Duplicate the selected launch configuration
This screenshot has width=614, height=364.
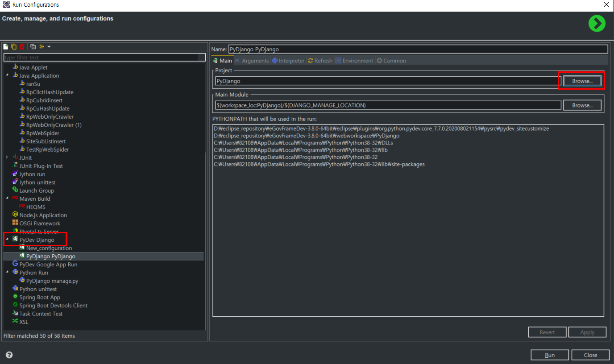[x=14, y=47]
